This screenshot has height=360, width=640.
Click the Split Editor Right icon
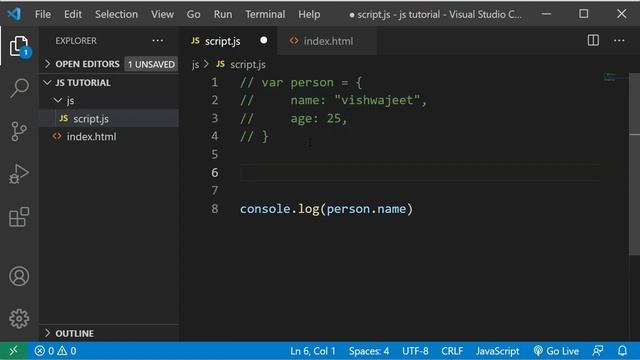(593, 40)
